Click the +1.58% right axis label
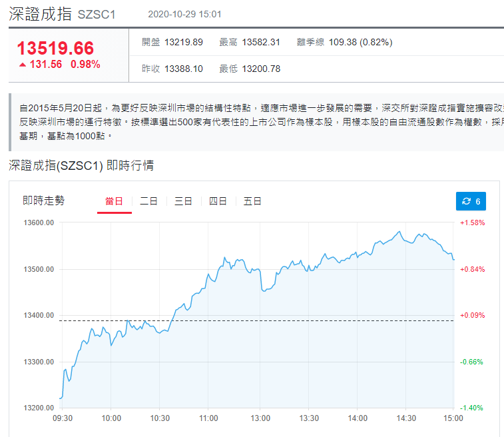Screen dimensions: 504x437 [472, 222]
